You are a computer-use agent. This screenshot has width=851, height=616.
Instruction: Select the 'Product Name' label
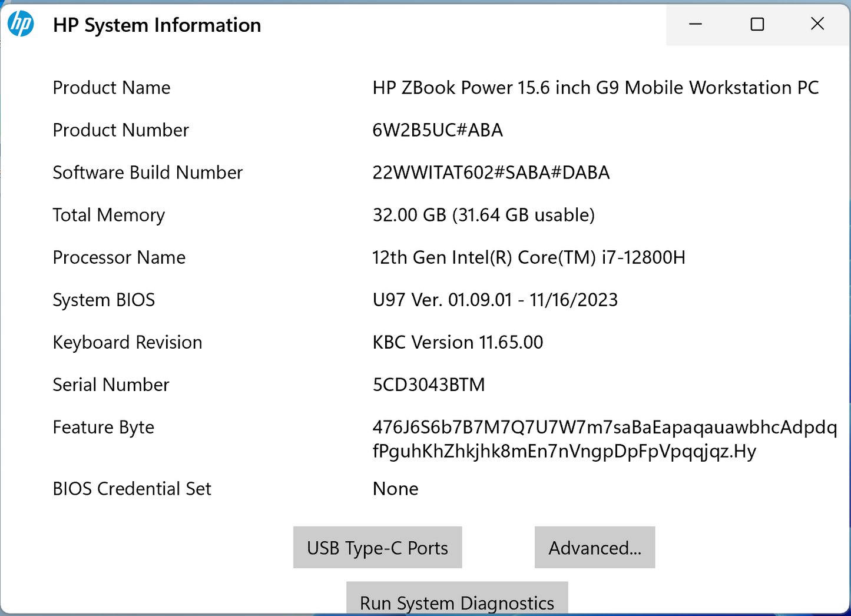(x=111, y=88)
